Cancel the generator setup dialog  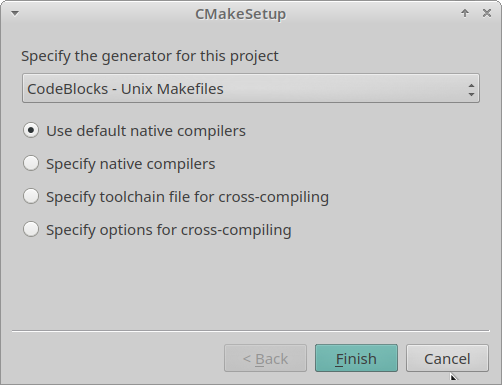pyautogui.click(x=447, y=358)
